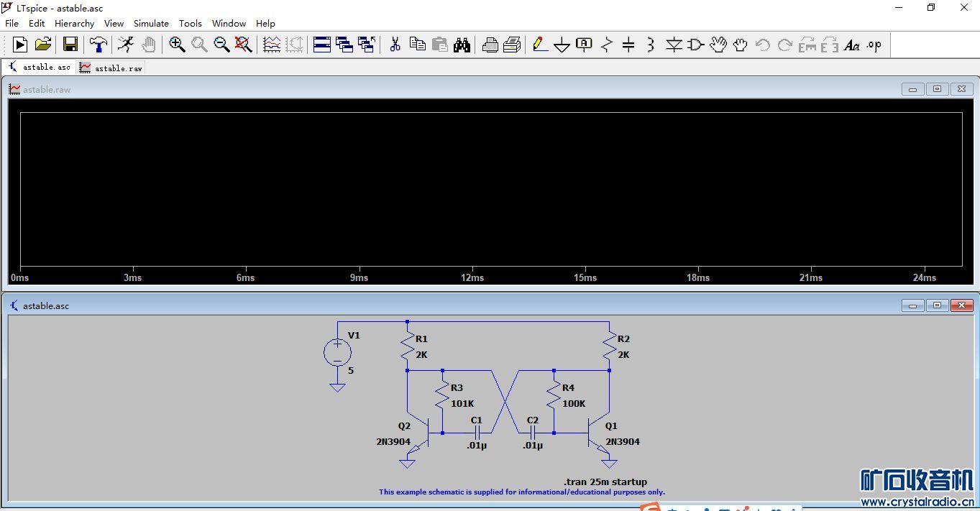Viewport: 980px width, 511px height.
Task: Choose the Capacitor component tool
Action: pyautogui.click(x=628, y=45)
